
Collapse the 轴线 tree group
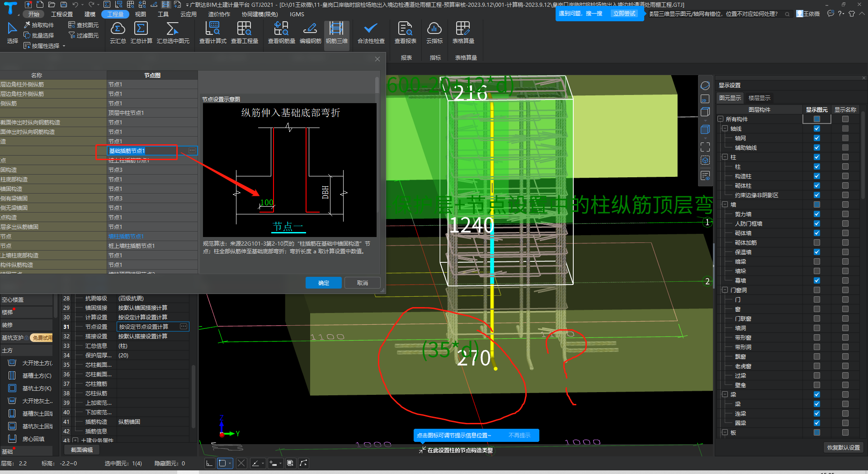coord(725,128)
